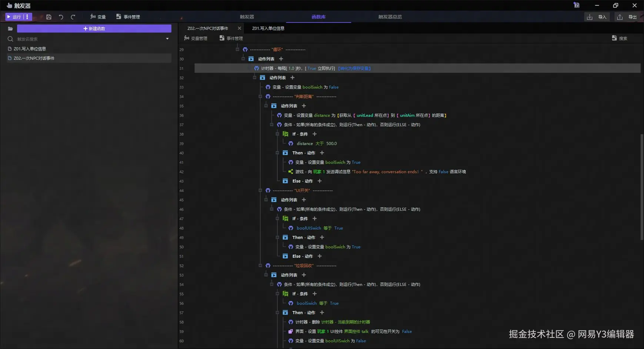Select the boolUISwich 为 False row on line 60
644x349 pixels.
(x=327, y=341)
